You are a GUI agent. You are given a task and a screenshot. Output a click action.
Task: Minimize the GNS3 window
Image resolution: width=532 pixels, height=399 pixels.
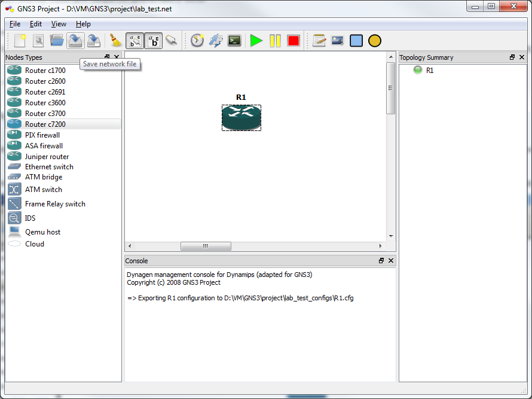[475, 6]
